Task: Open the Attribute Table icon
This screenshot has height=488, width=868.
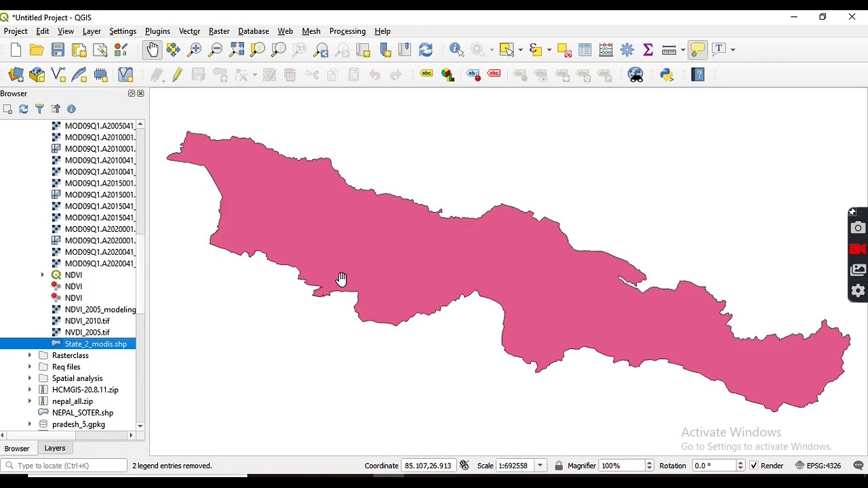Action: [585, 49]
